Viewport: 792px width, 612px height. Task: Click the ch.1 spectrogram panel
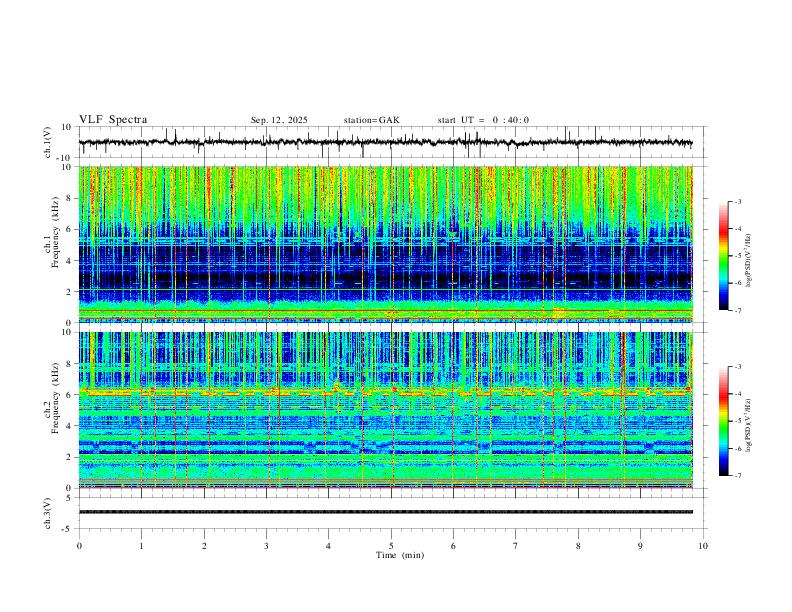click(x=385, y=244)
